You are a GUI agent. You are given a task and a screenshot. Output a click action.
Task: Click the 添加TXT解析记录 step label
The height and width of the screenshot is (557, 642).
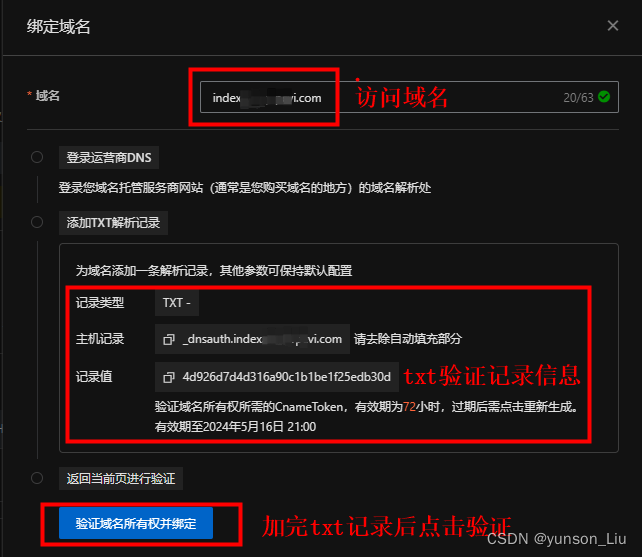pos(113,223)
